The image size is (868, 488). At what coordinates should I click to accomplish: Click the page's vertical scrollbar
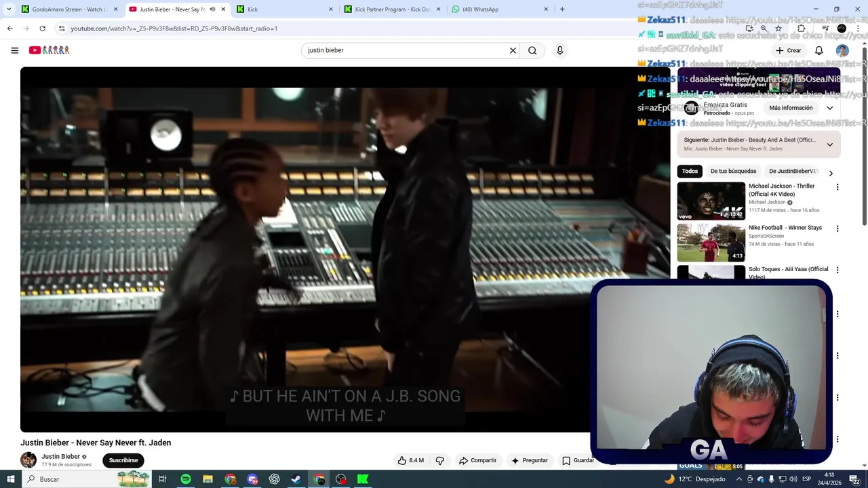point(864,136)
